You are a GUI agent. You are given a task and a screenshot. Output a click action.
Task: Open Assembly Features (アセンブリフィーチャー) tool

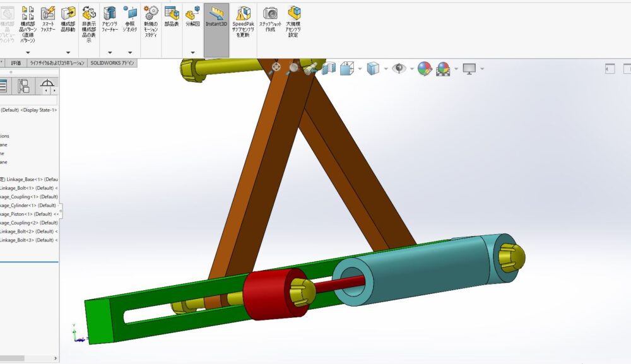tap(110, 20)
